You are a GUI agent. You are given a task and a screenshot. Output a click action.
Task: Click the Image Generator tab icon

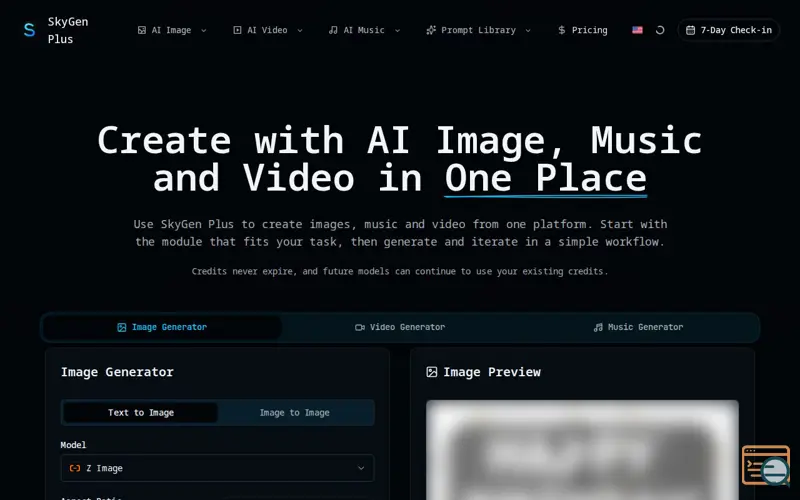coord(121,328)
